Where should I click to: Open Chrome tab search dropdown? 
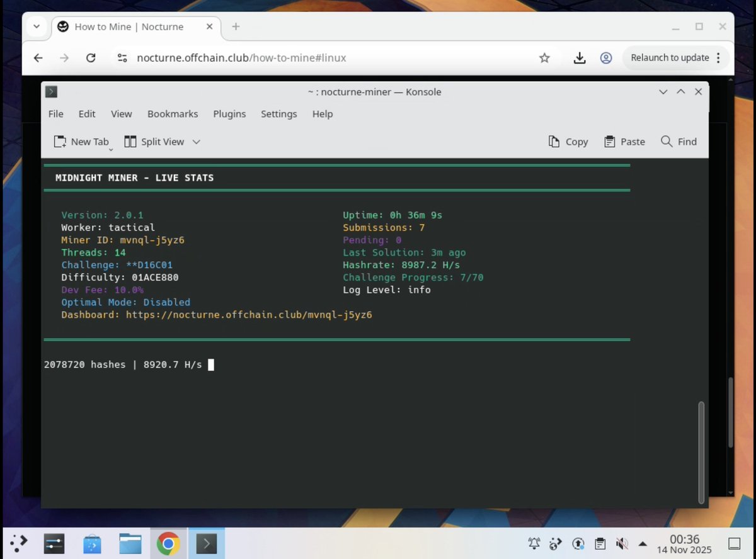point(36,26)
